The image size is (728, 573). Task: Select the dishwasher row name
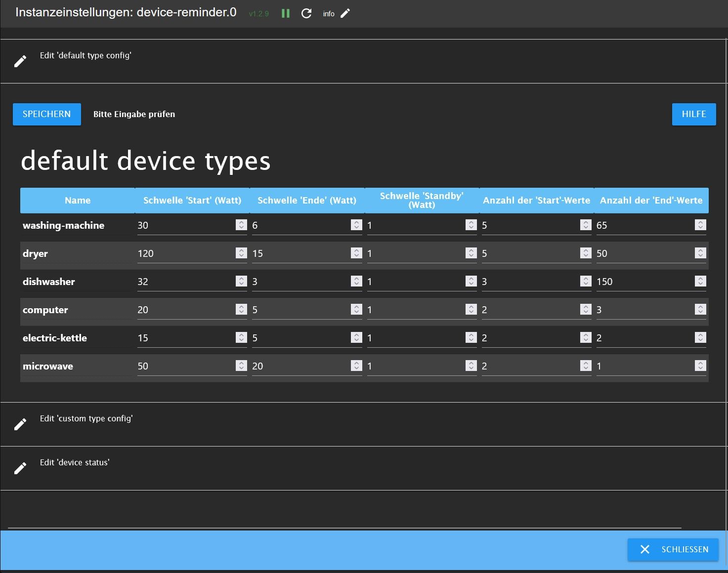coord(49,282)
